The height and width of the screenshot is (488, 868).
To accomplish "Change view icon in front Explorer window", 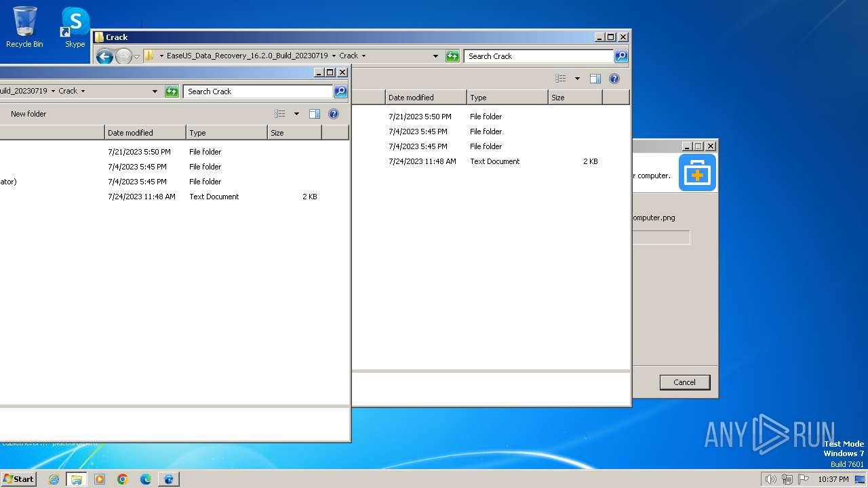I will pyautogui.click(x=280, y=114).
